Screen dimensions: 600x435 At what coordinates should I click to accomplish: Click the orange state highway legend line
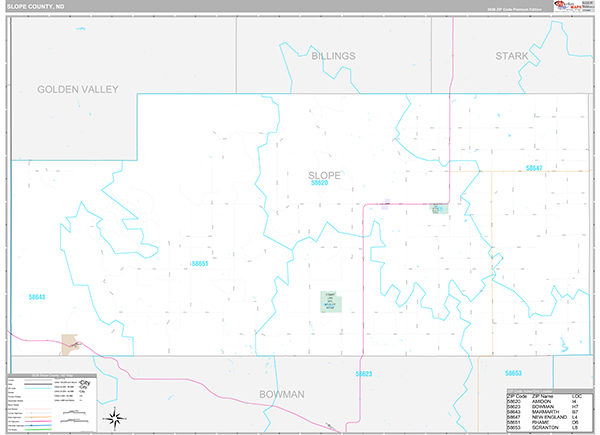(x=38, y=417)
